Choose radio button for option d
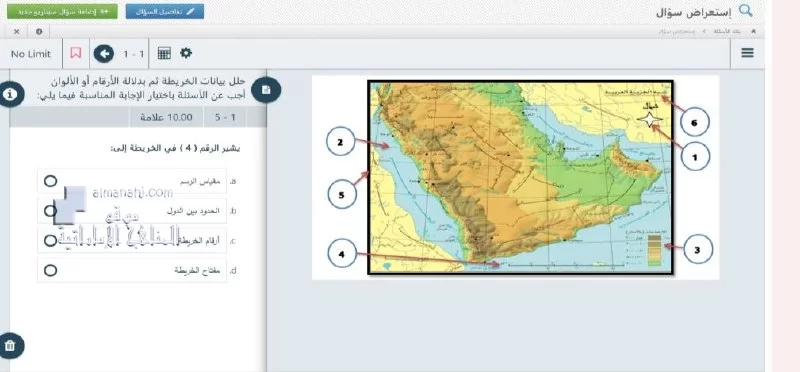Viewport: 800px width, 372px height. (x=50, y=270)
